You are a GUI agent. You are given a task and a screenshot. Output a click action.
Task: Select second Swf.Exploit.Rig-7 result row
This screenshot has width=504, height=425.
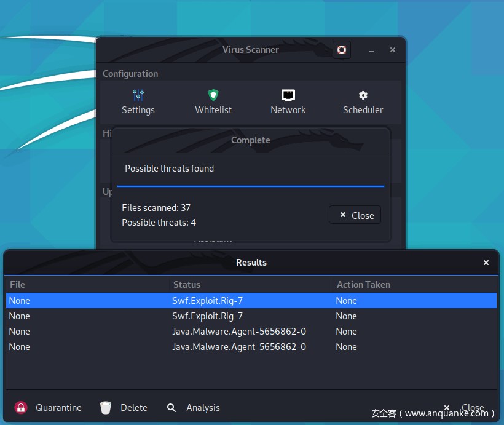(251, 316)
